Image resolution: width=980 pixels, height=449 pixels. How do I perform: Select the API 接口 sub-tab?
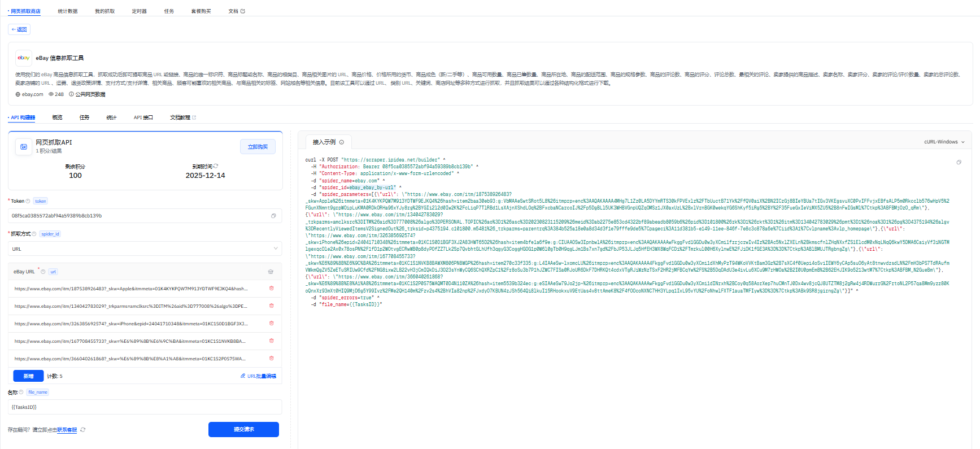pyautogui.click(x=143, y=117)
